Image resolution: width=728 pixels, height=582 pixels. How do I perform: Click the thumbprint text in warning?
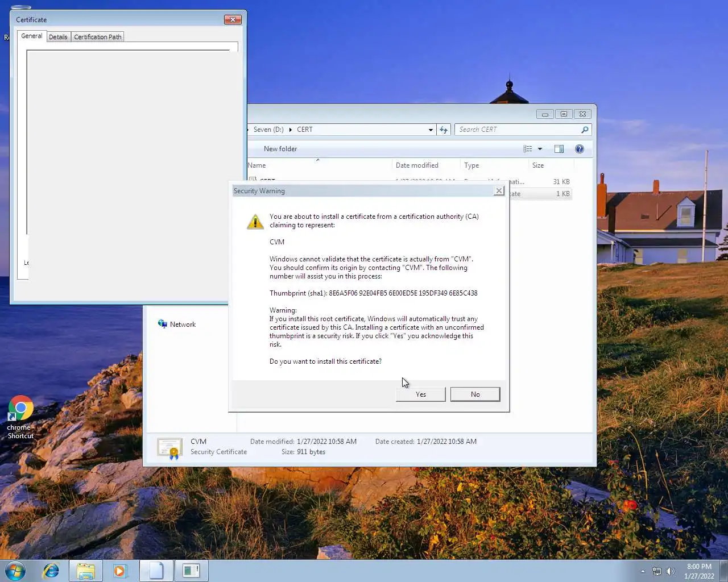(374, 293)
